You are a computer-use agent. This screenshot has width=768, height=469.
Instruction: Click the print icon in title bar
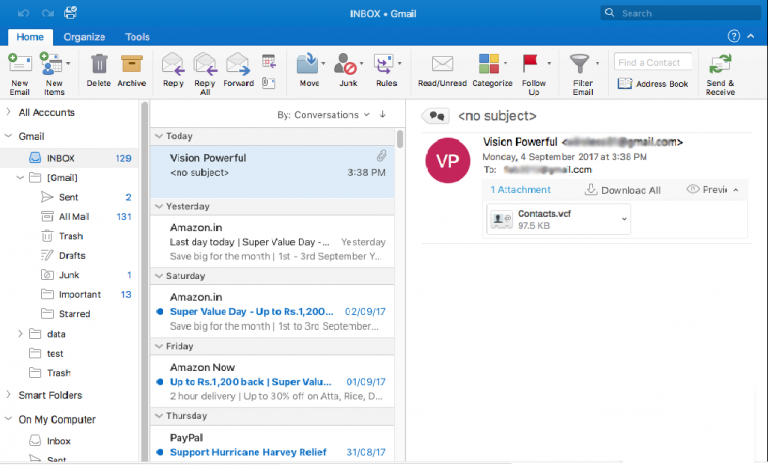[x=71, y=13]
